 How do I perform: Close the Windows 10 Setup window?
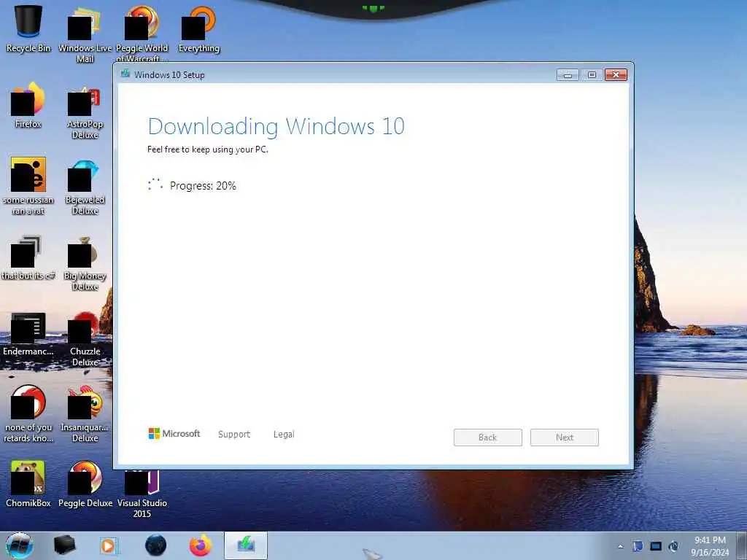coord(616,75)
